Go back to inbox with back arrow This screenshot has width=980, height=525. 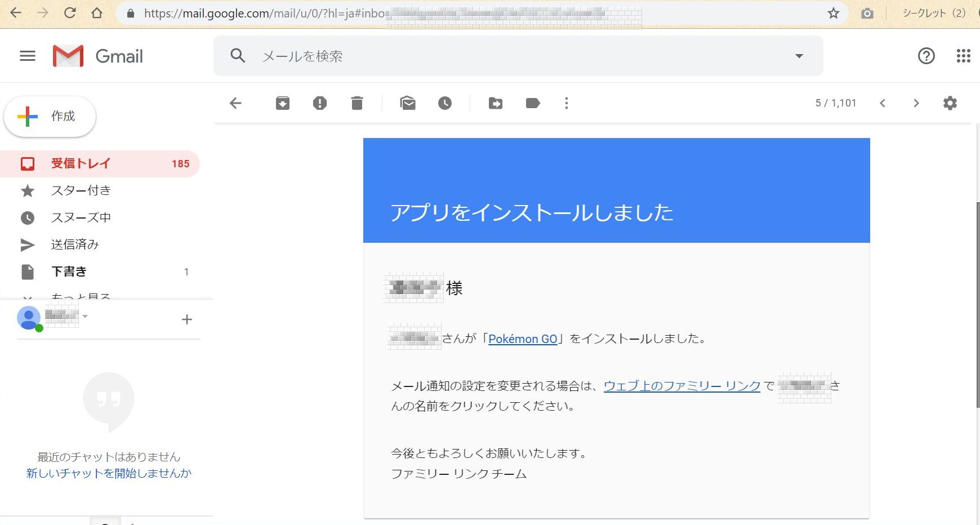235,103
